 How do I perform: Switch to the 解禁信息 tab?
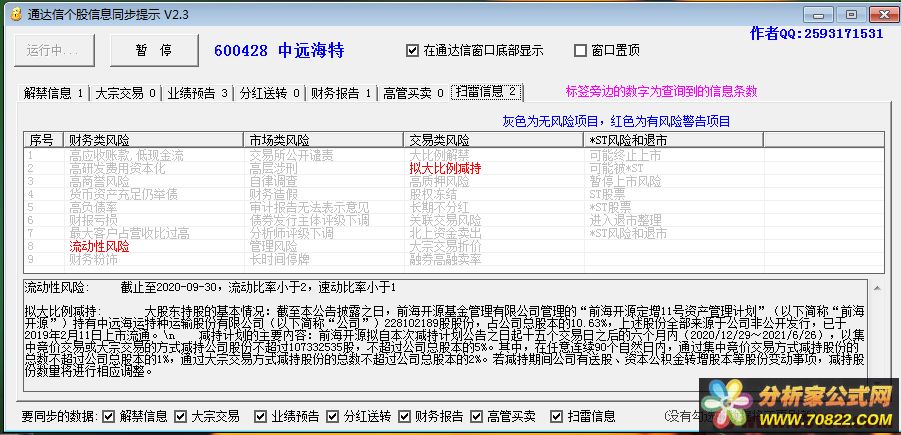(53, 93)
